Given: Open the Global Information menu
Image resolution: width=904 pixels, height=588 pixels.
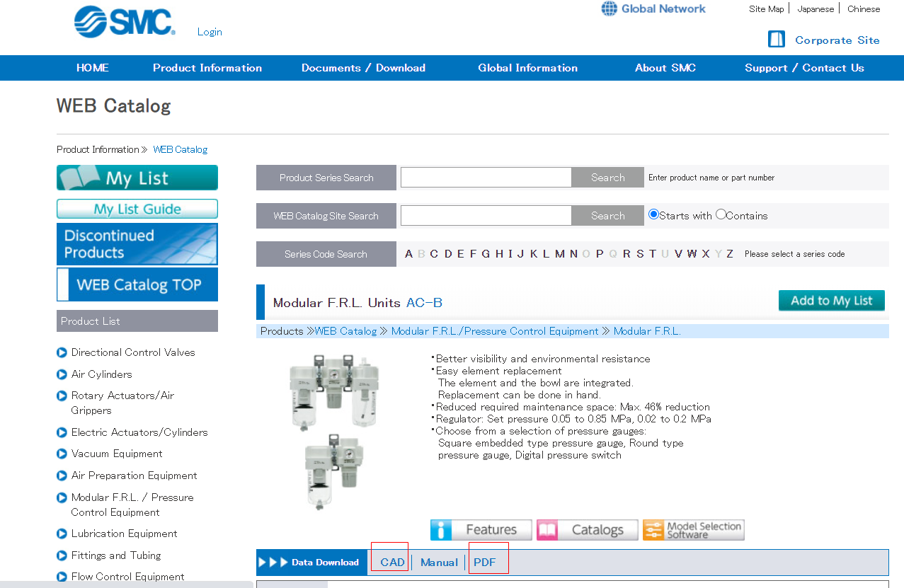Looking at the screenshot, I should point(527,68).
